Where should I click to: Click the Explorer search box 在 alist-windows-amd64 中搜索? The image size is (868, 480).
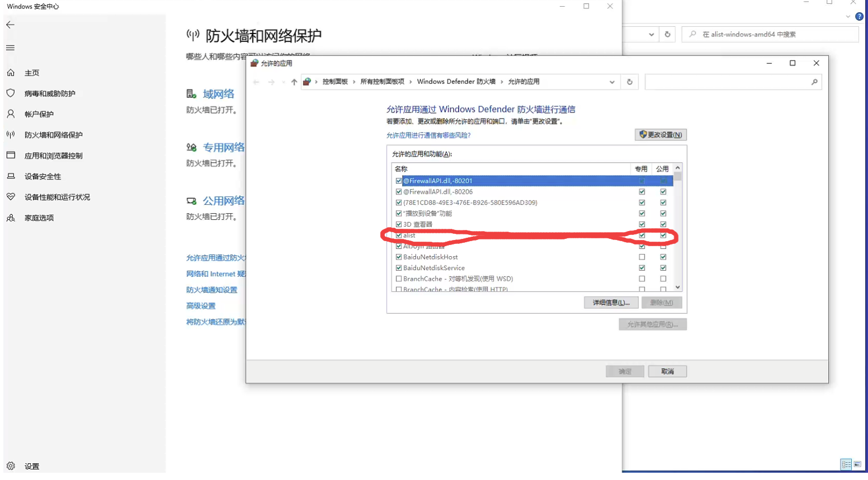coord(770,34)
